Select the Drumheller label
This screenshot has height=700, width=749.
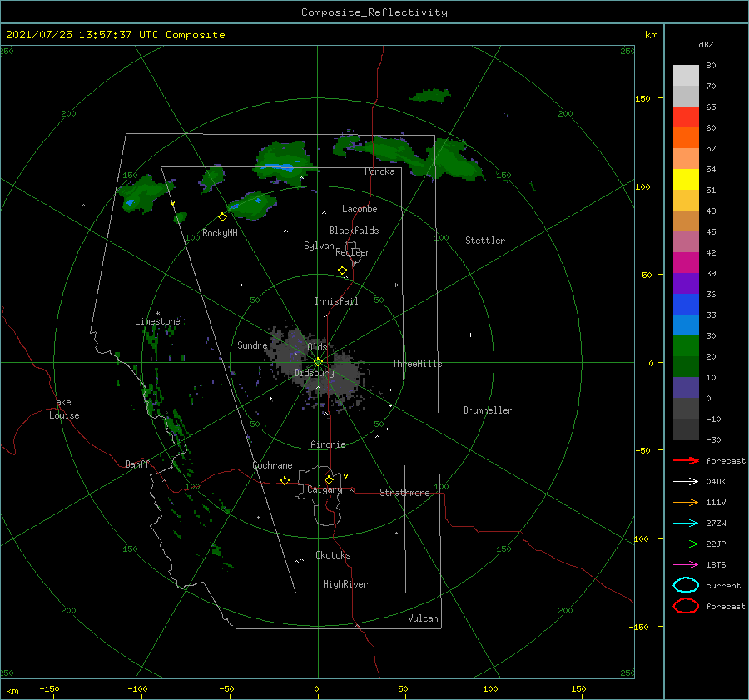coord(488,410)
